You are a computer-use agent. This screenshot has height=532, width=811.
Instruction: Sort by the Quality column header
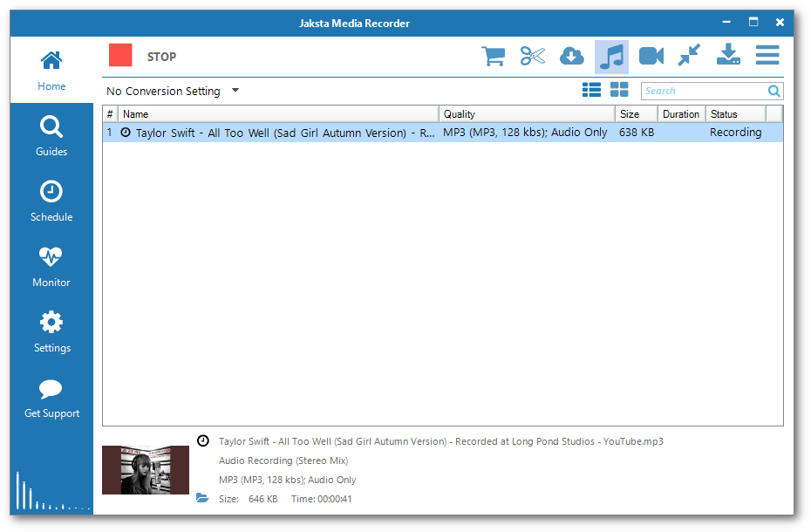coord(527,114)
